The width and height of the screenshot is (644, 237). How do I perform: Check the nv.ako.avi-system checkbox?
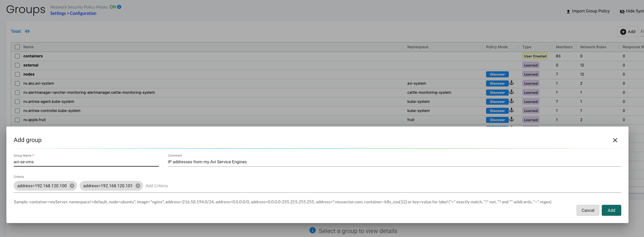(x=17, y=83)
